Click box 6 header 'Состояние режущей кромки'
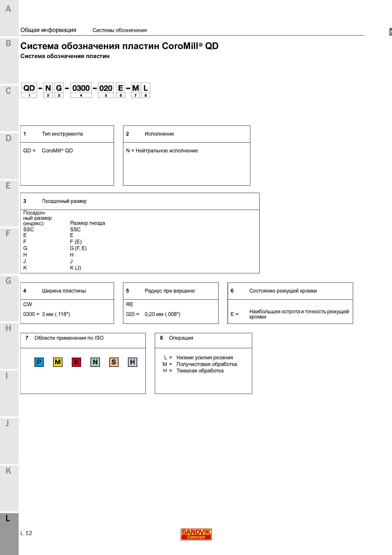Image resolution: width=392 pixels, height=555 pixels. click(x=283, y=291)
